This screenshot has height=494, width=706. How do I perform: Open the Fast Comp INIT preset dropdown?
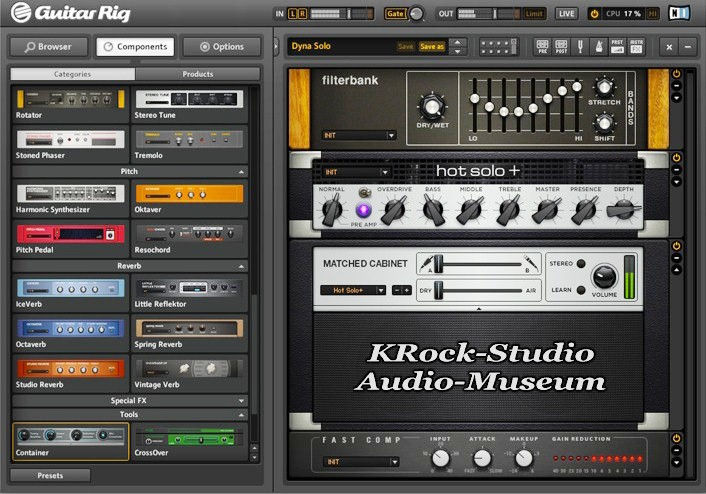[361, 462]
